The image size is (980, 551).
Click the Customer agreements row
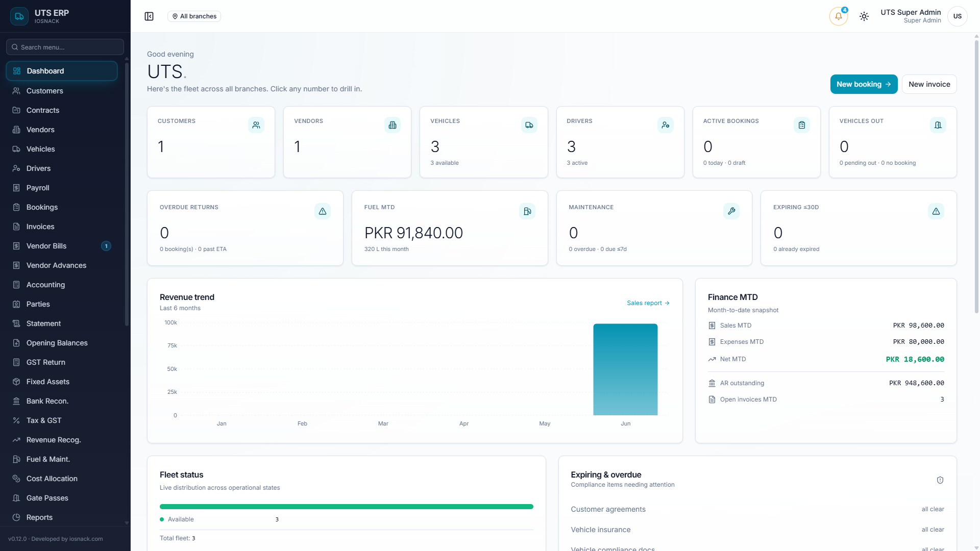pyautogui.click(x=757, y=509)
